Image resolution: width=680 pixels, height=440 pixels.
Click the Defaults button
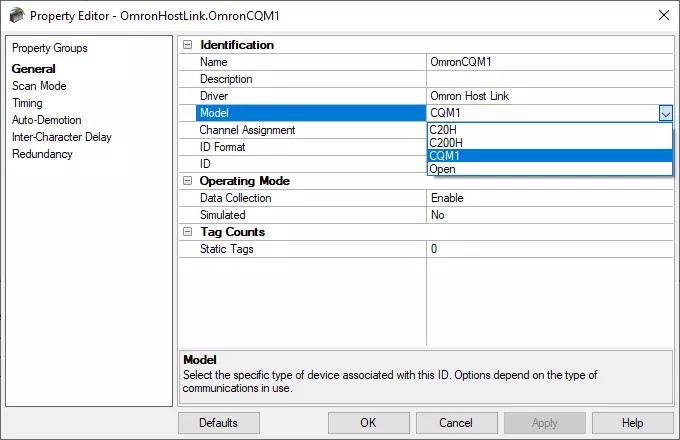tap(219, 423)
